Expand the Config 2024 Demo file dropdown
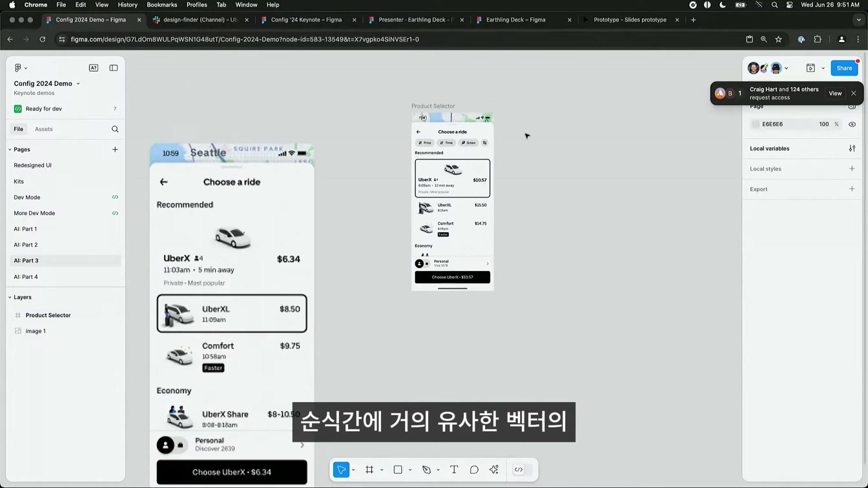The width and height of the screenshot is (868, 488). (x=78, y=83)
